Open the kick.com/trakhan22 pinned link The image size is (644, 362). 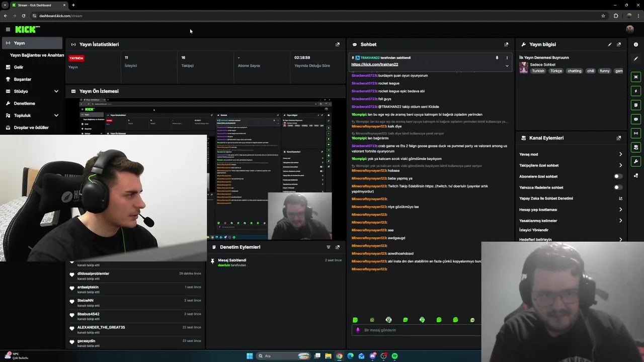(x=375, y=64)
